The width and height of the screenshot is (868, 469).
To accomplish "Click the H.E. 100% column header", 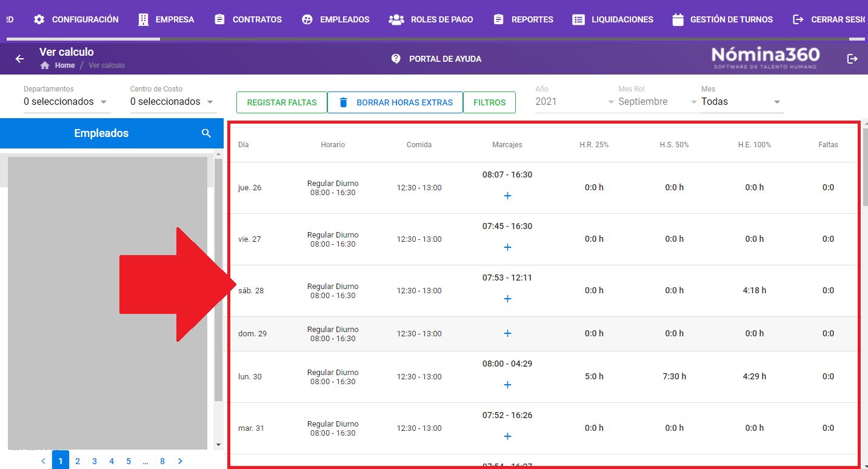I will [754, 145].
